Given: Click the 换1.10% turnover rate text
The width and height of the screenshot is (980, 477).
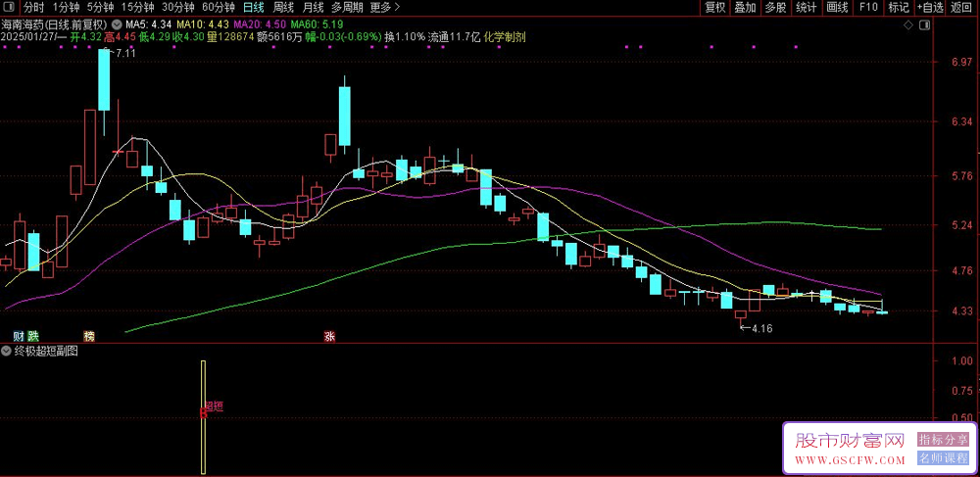Looking at the screenshot, I should coord(405,37).
